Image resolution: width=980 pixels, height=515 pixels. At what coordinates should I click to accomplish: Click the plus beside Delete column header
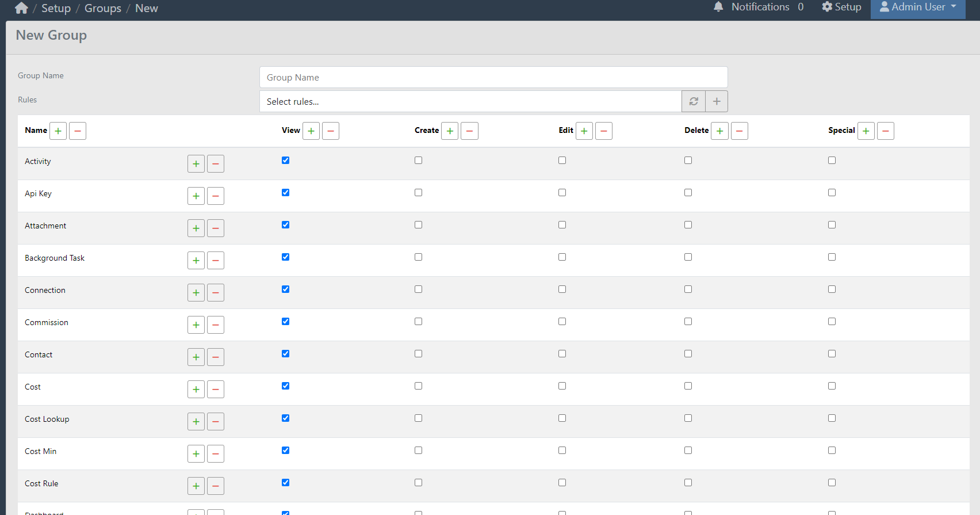720,131
